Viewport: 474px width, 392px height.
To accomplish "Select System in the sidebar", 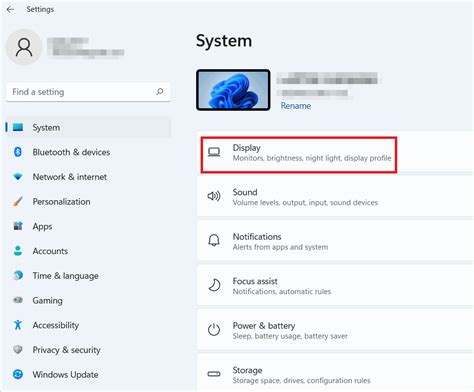I will pyautogui.click(x=88, y=127).
